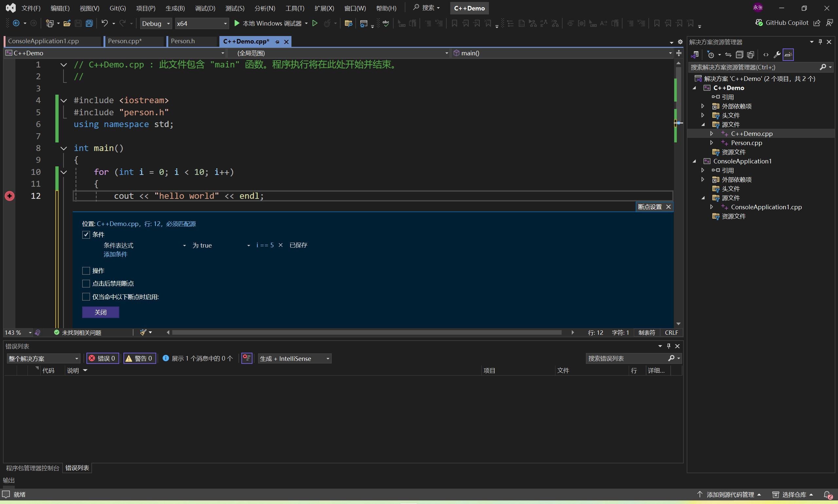This screenshot has height=504, width=838.
Task: Open the notifications bell icon
Action: 828,495
